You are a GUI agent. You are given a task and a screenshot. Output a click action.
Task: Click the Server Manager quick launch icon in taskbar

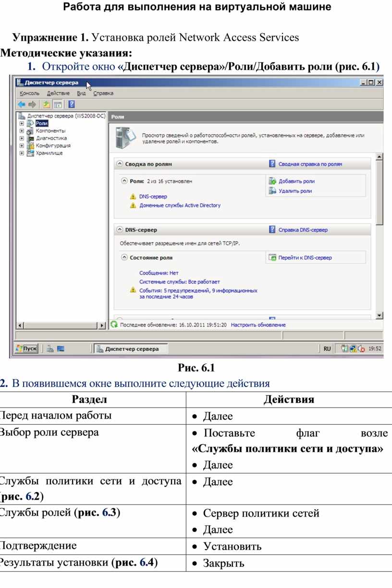(50, 349)
